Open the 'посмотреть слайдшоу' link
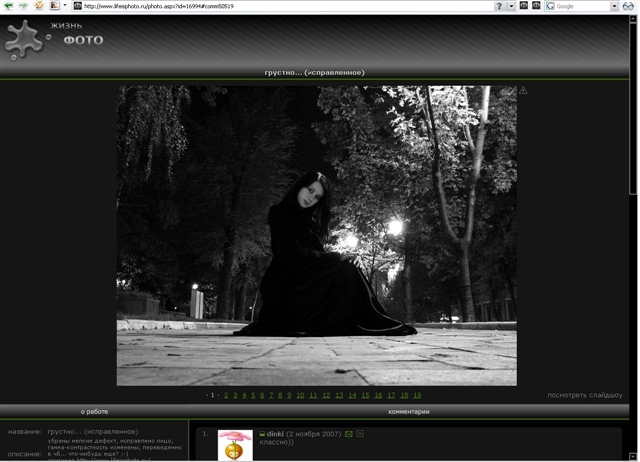The image size is (640, 462). click(584, 395)
